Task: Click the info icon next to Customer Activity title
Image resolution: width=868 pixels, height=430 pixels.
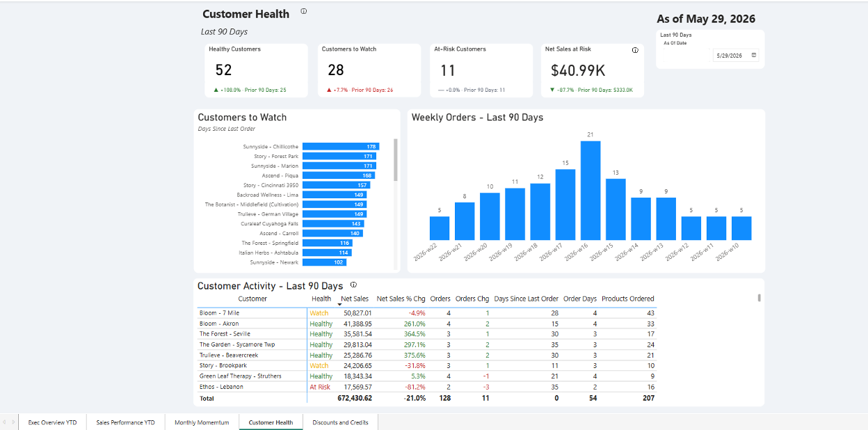Action: [353, 285]
